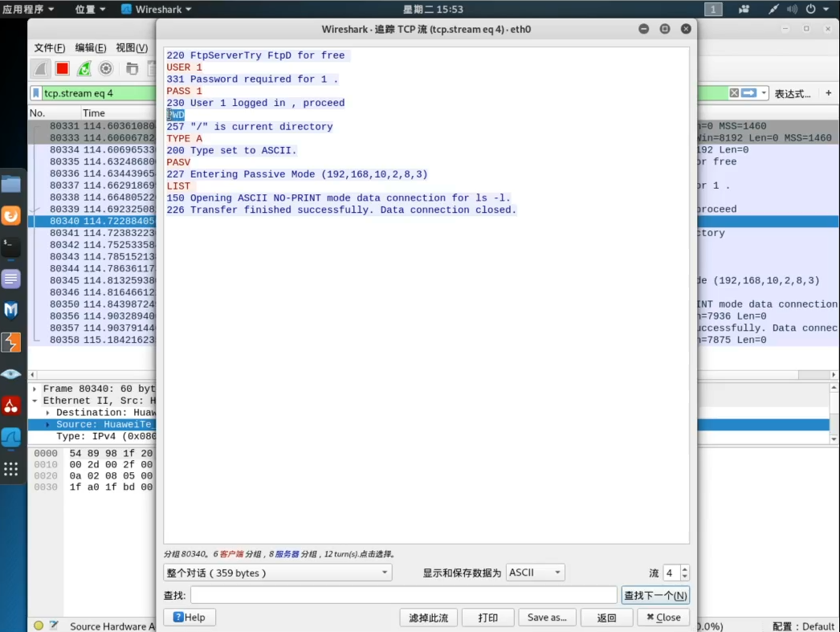Select packet row 80350

92,304
